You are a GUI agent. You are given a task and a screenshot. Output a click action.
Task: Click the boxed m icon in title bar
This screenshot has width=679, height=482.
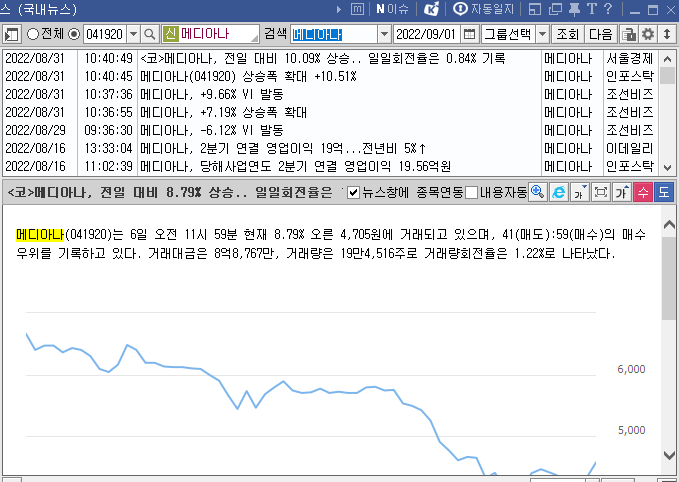pyautogui.click(x=357, y=9)
